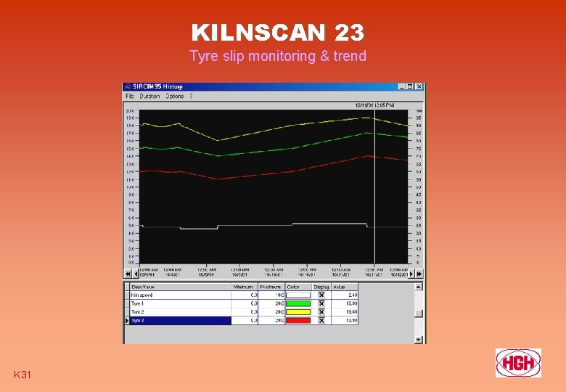Select the highlighted Tyre 3 row name
The image size is (566, 392).
180,321
